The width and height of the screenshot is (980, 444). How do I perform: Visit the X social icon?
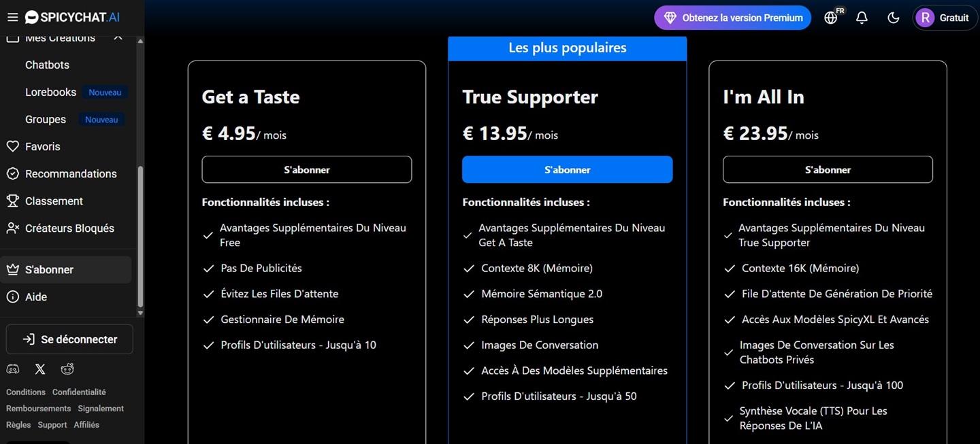point(40,369)
